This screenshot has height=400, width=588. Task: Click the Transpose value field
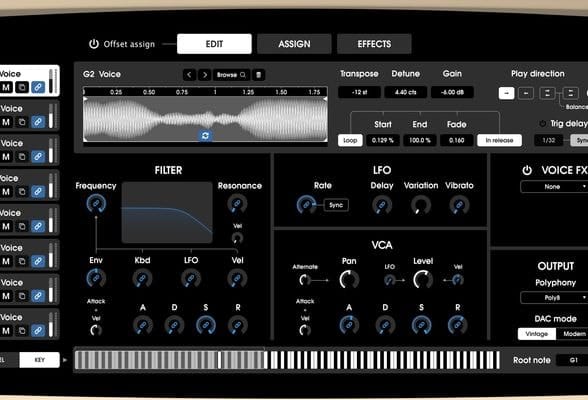coord(359,92)
